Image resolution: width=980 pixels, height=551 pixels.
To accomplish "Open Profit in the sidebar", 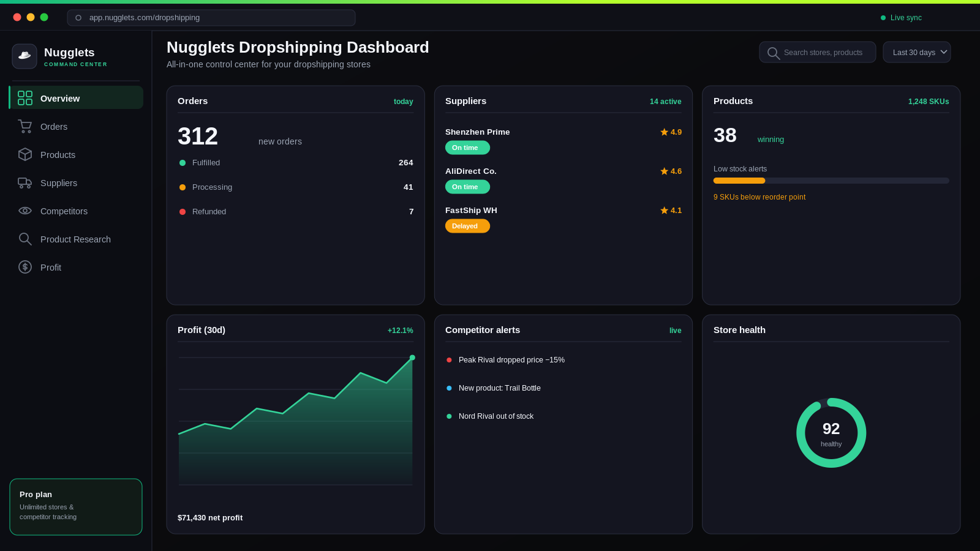I will (76, 266).
